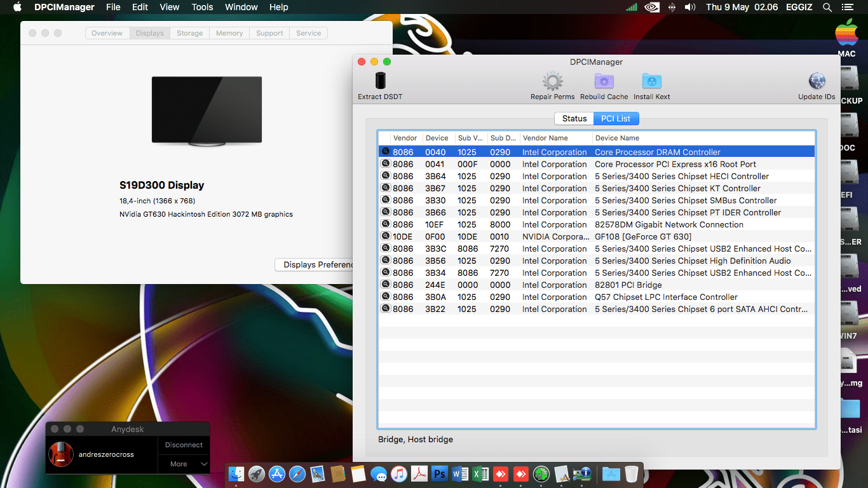The width and height of the screenshot is (868, 488).
Task: Open the Bluetooth menu bar icon
Action: (672, 7)
